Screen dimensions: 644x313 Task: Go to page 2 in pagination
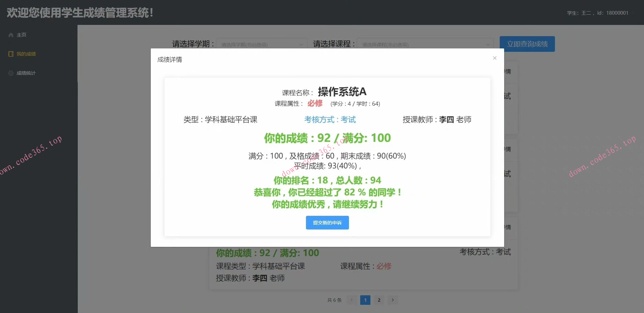click(379, 300)
